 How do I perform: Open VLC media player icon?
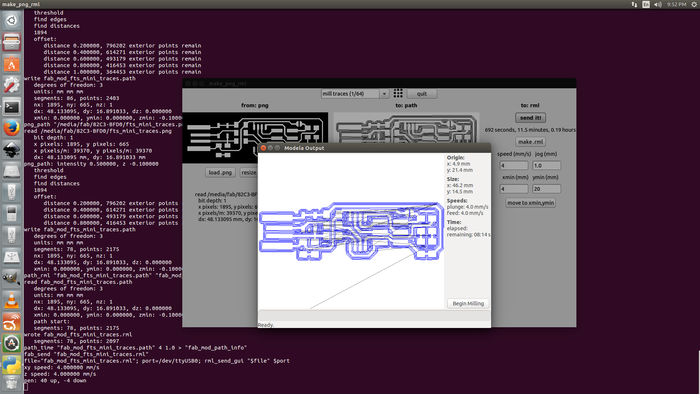(12, 300)
